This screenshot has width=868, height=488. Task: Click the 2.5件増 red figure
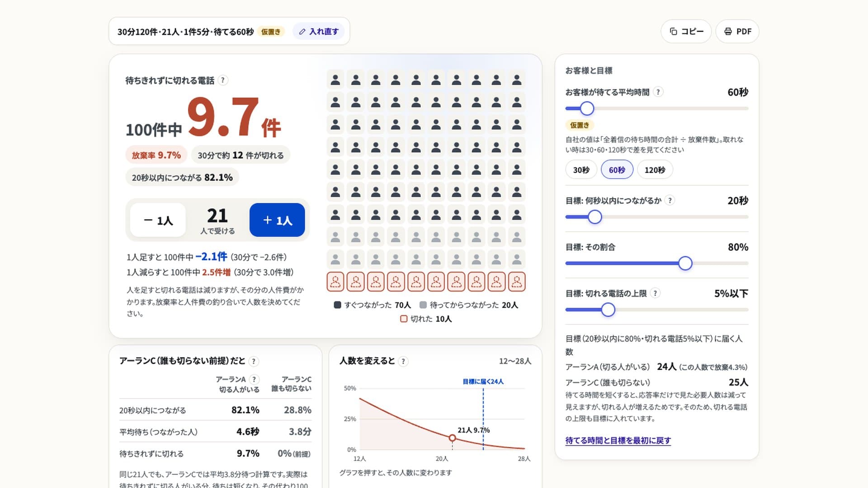[x=216, y=272]
